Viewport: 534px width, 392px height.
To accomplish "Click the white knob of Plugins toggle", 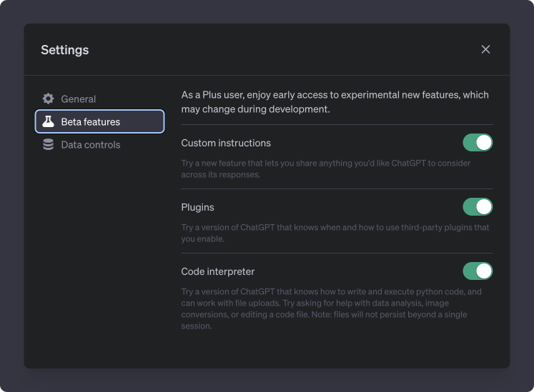I will (x=484, y=207).
